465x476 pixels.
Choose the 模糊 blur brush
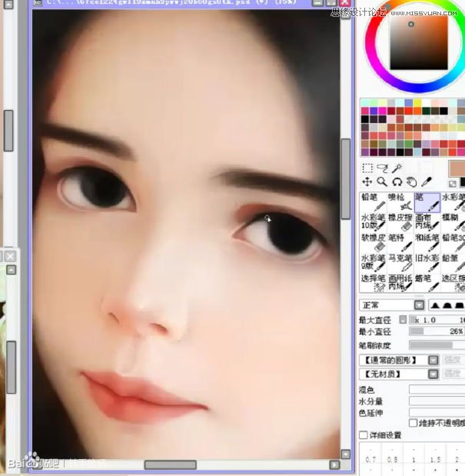(x=453, y=222)
